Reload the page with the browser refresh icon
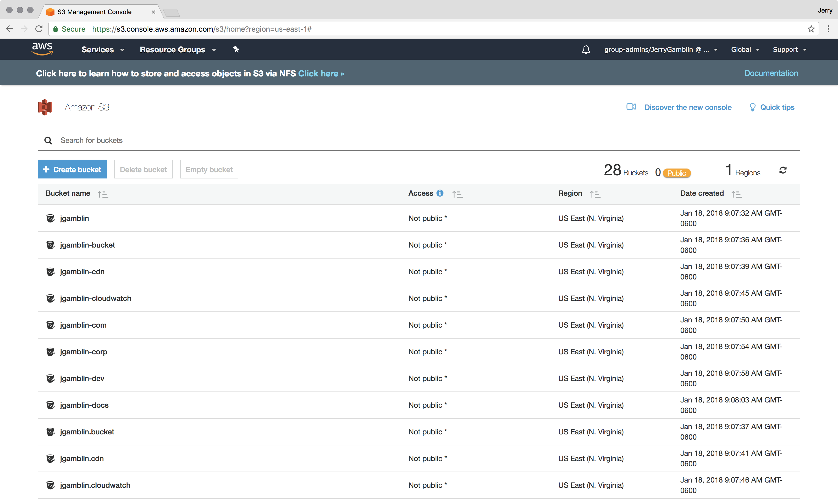 click(x=39, y=29)
